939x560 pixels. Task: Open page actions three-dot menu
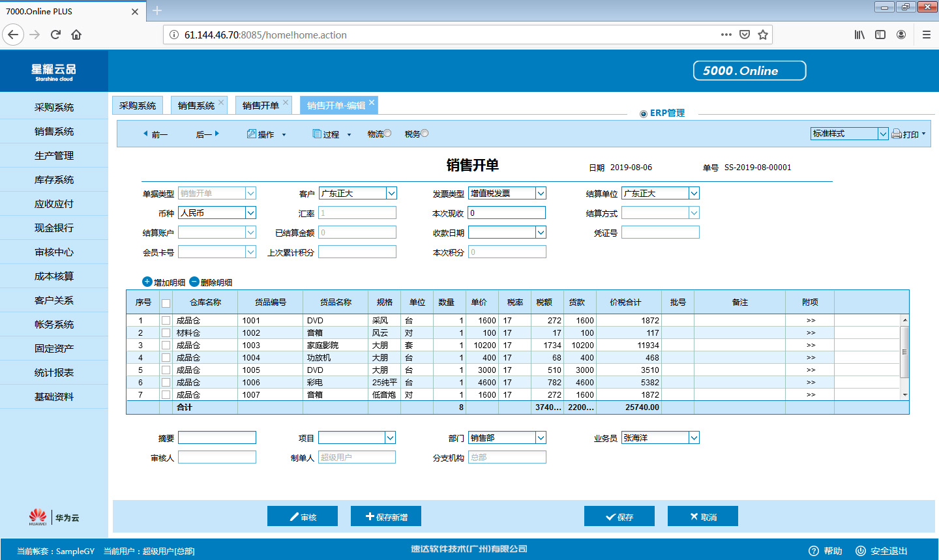(726, 35)
